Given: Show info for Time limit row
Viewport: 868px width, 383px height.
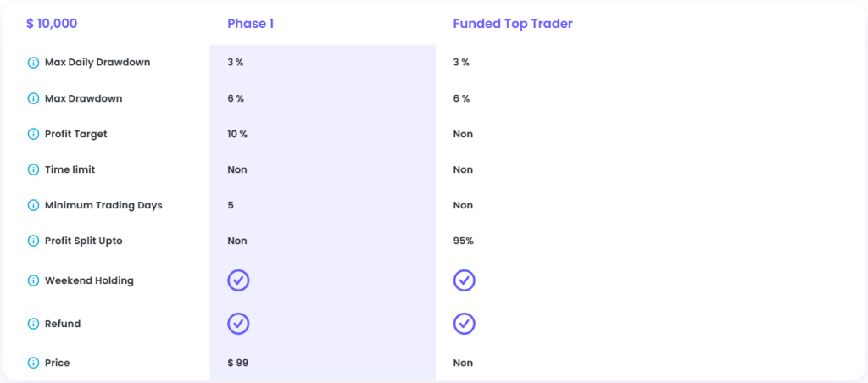Looking at the screenshot, I should (x=33, y=169).
